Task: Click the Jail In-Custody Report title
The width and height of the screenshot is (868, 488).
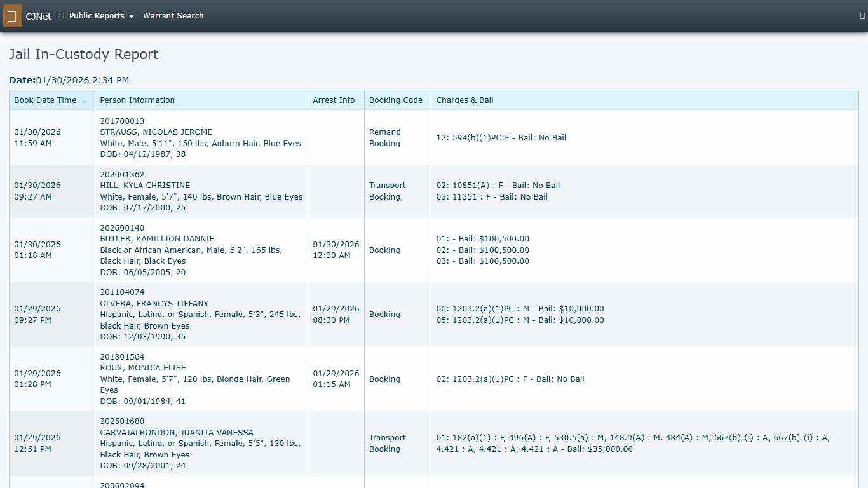Action: (83, 55)
